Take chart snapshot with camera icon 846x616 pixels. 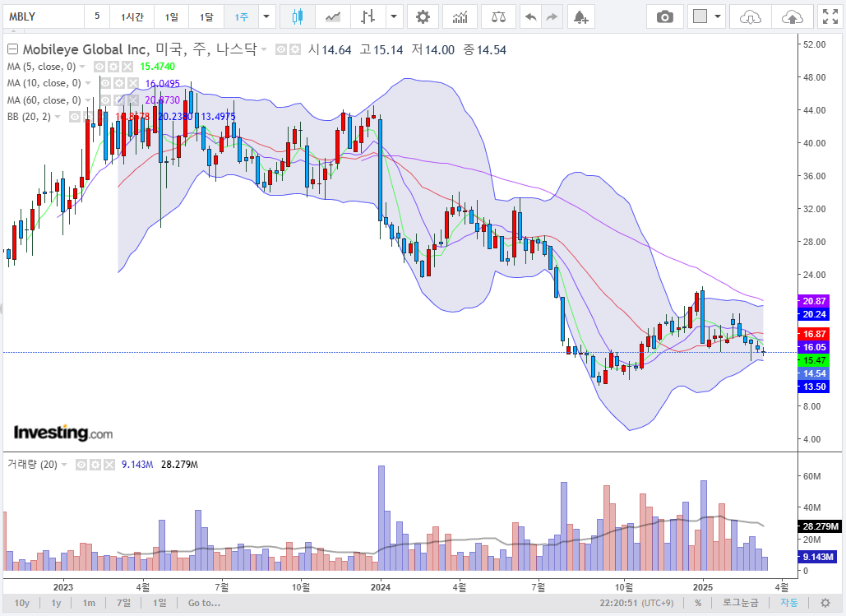(x=664, y=16)
